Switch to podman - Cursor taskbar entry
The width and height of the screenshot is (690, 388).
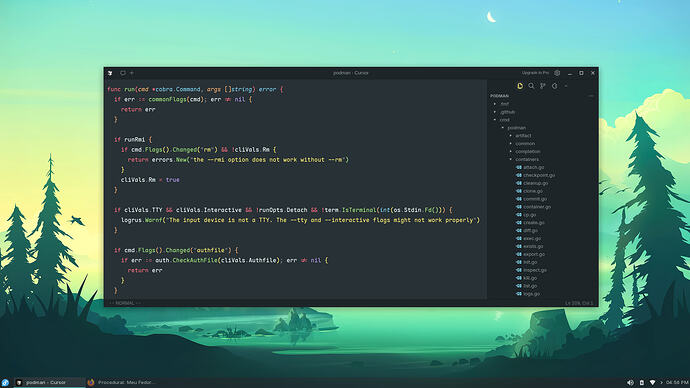point(49,383)
